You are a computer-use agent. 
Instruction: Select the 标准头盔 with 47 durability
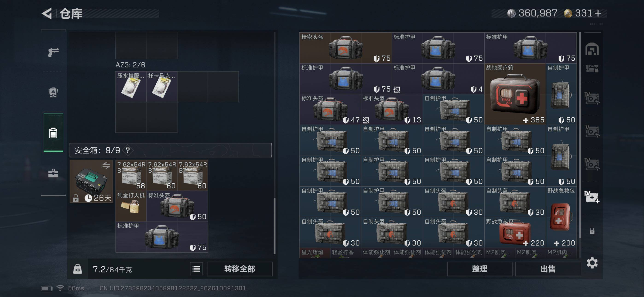click(330, 110)
